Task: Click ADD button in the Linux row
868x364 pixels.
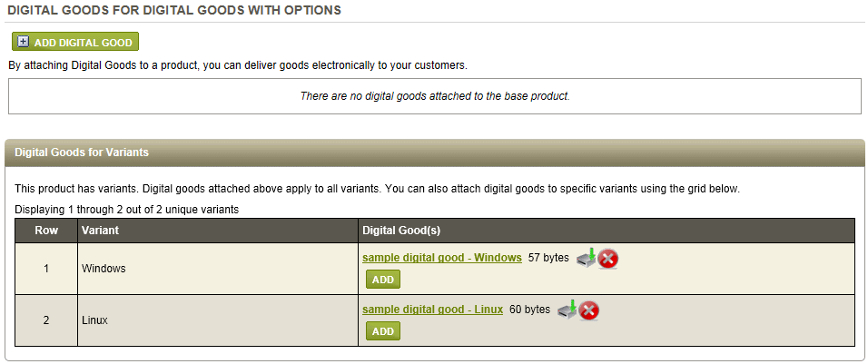Action: pos(382,331)
